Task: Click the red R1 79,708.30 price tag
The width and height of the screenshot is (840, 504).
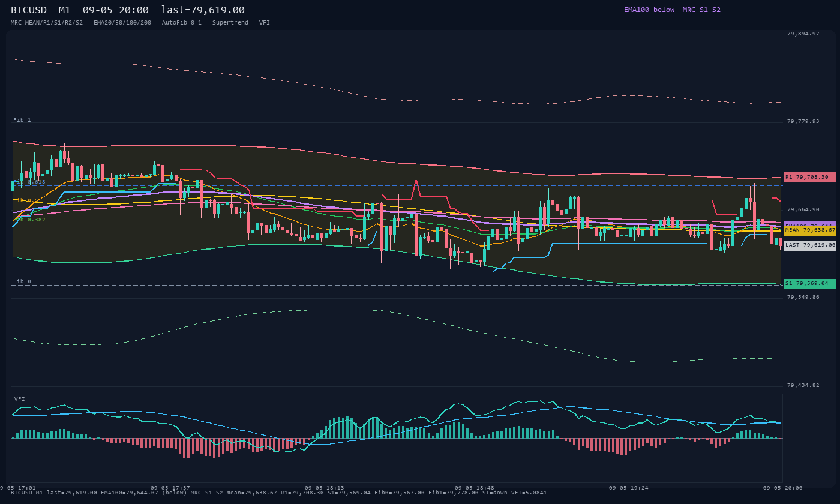Action: coord(809,177)
